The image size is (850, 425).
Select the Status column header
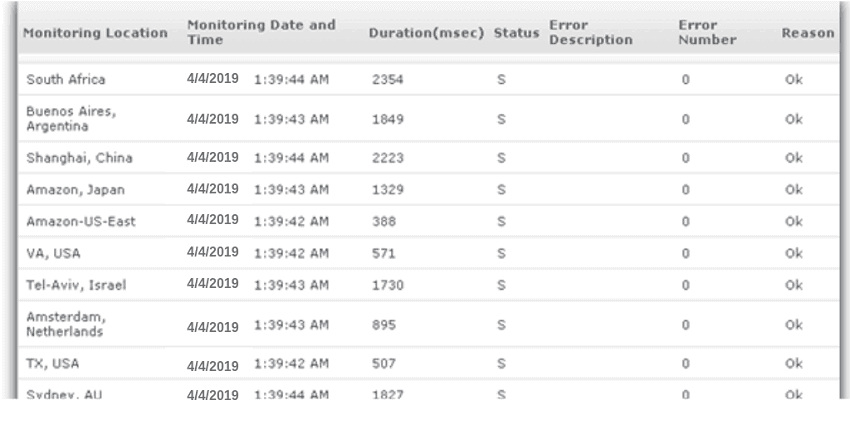pyautogui.click(x=516, y=33)
